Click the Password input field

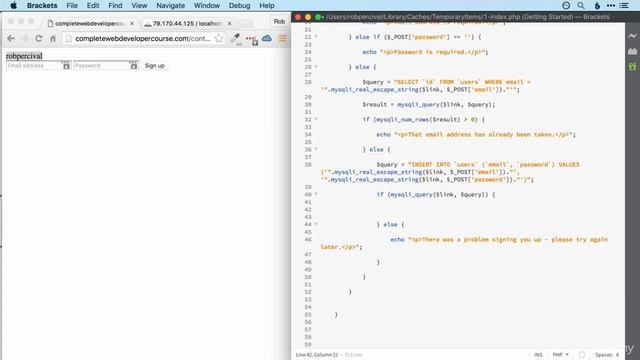(105, 65)
